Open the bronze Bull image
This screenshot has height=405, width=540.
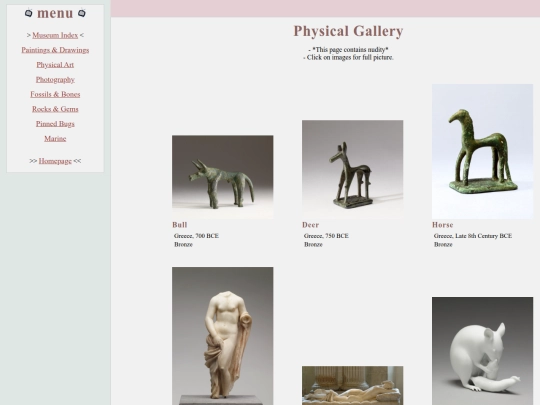[223, 177]
